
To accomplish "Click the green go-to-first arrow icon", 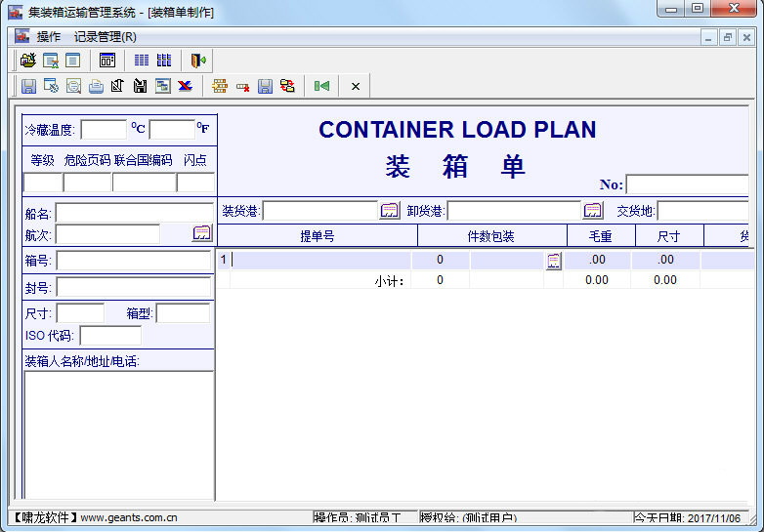I will tap(321, 86).
